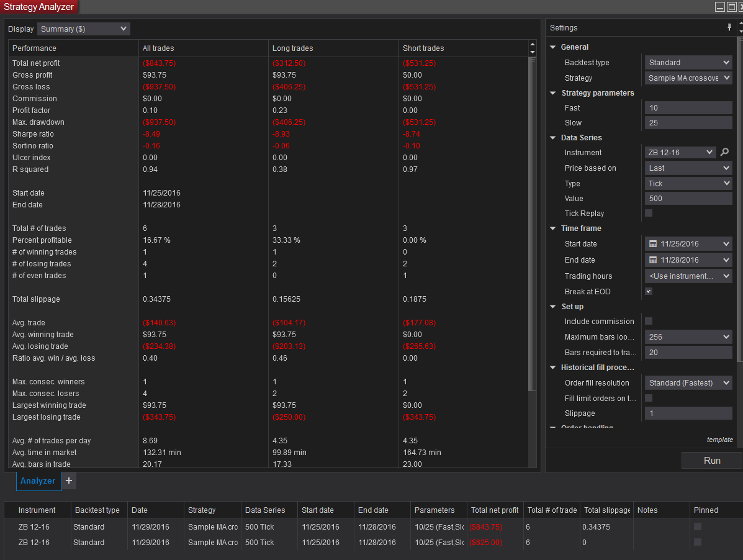
Task: Open the Backtest type dropdown
Action: tap(688, 63)
